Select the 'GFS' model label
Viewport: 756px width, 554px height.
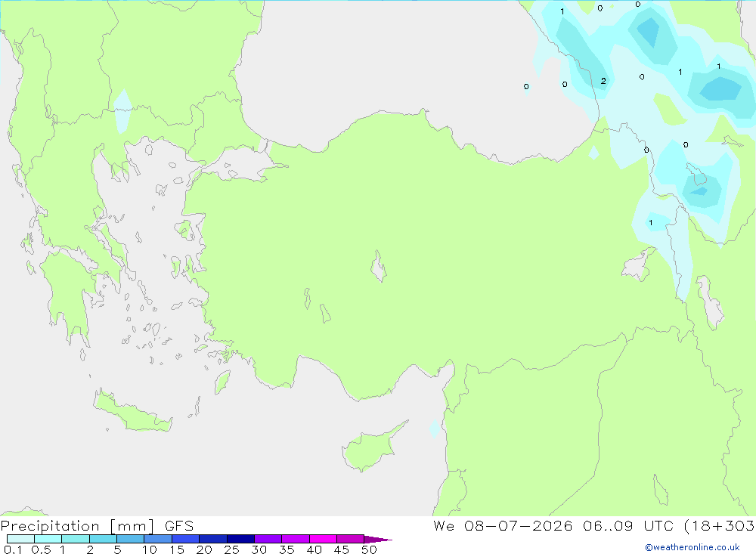pos(179,525)
